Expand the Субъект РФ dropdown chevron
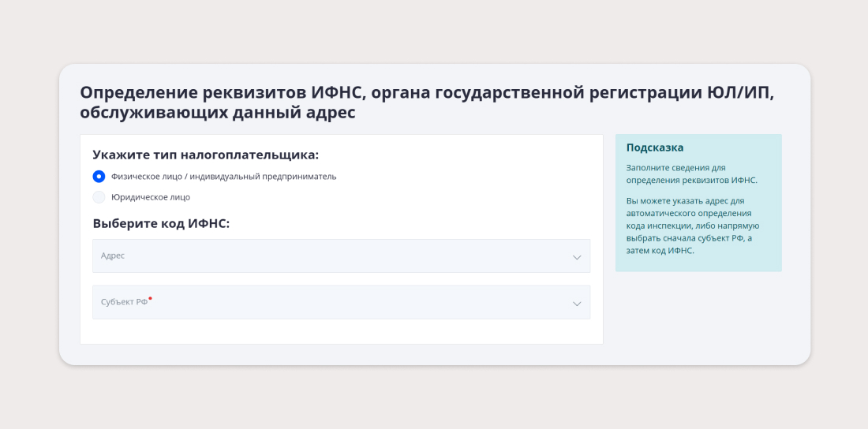The height and width of the screenshot is (429, 868). 577,304
